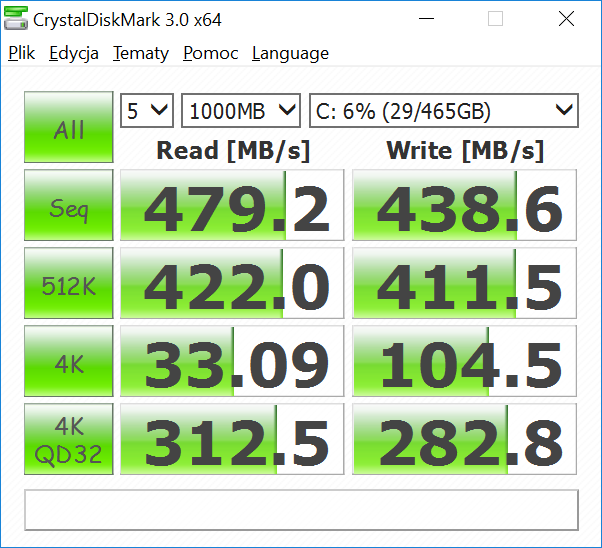The width and height of the screenshot is (602, 548).
Task: Click the 4K QD32 write result 282.8
Action: [465, 439]
